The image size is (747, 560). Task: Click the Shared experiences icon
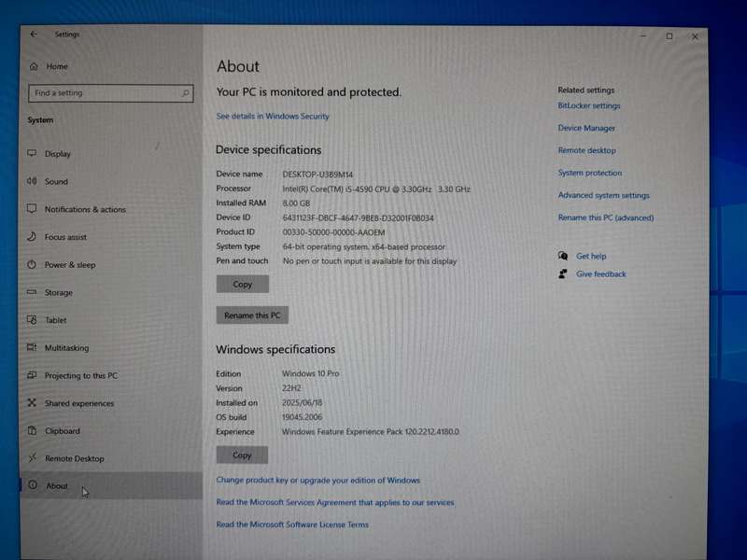pos(32,403)
